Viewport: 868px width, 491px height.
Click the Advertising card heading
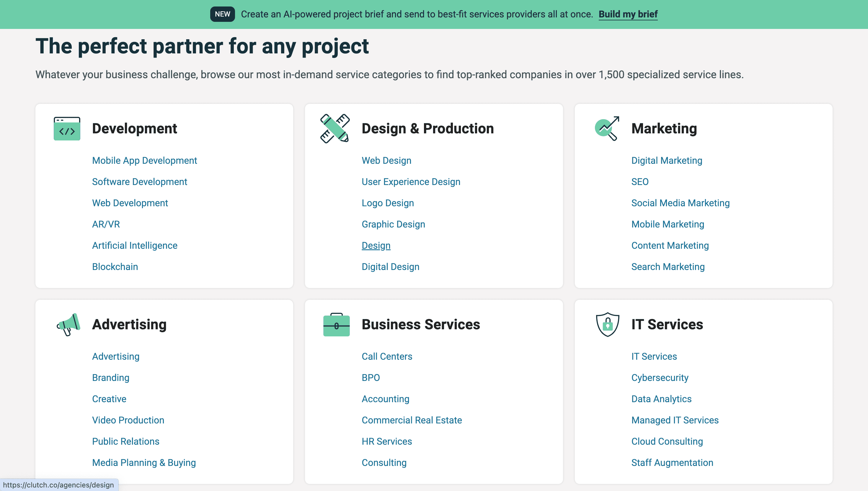pyautogui.click(x=129, y=324)
